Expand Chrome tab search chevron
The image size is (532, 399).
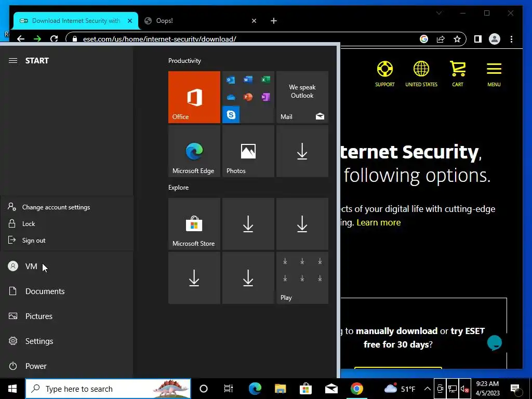click(x=439, y=13)
